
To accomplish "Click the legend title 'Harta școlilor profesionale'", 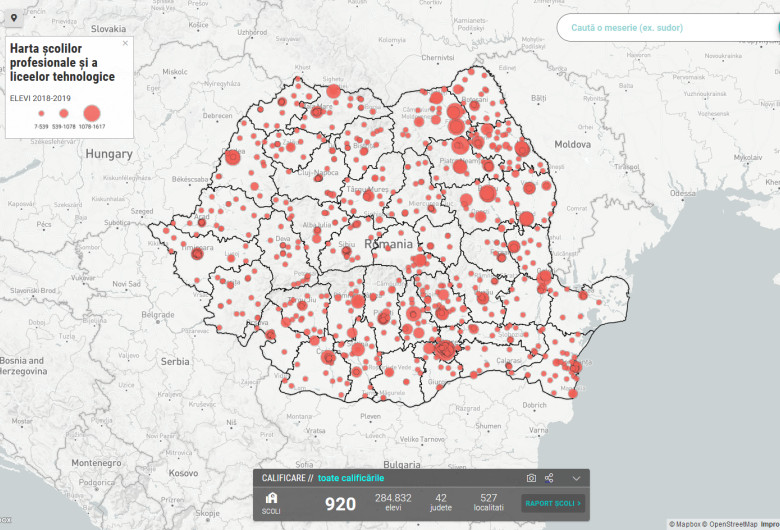I will (62, 63).
